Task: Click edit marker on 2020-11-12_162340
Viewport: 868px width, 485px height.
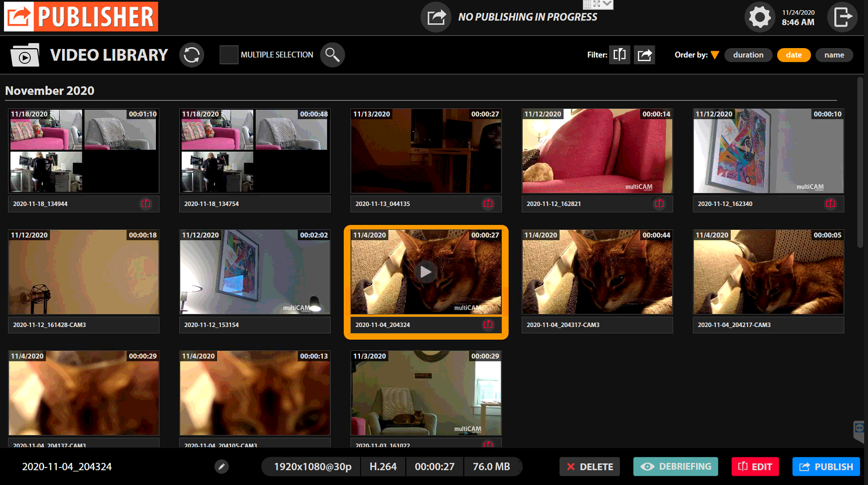Action: [x=831, y=204]
